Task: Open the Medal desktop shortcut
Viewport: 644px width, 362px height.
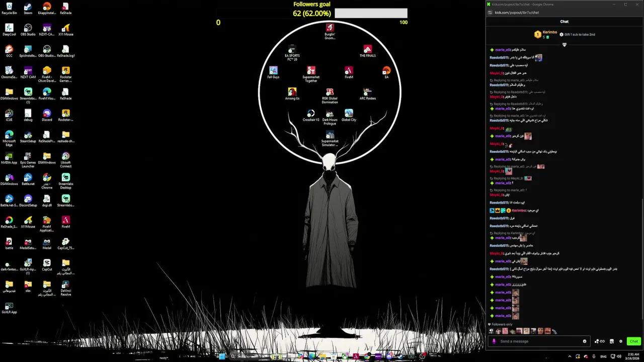Action: click(47, 243)
